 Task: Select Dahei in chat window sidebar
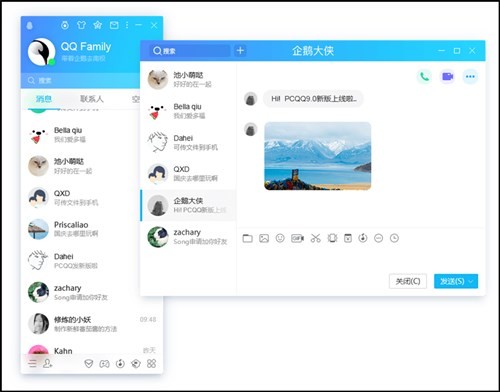pyautogui.click(x=188, y=142)
